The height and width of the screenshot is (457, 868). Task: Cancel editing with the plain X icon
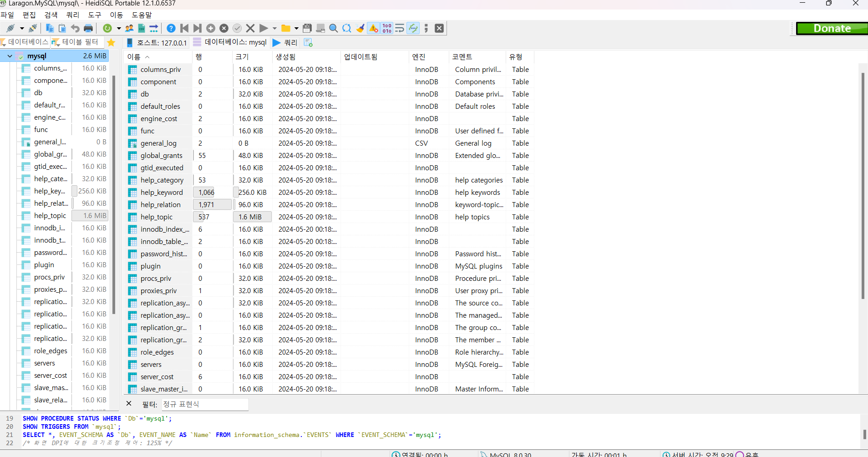pos(250,28)
